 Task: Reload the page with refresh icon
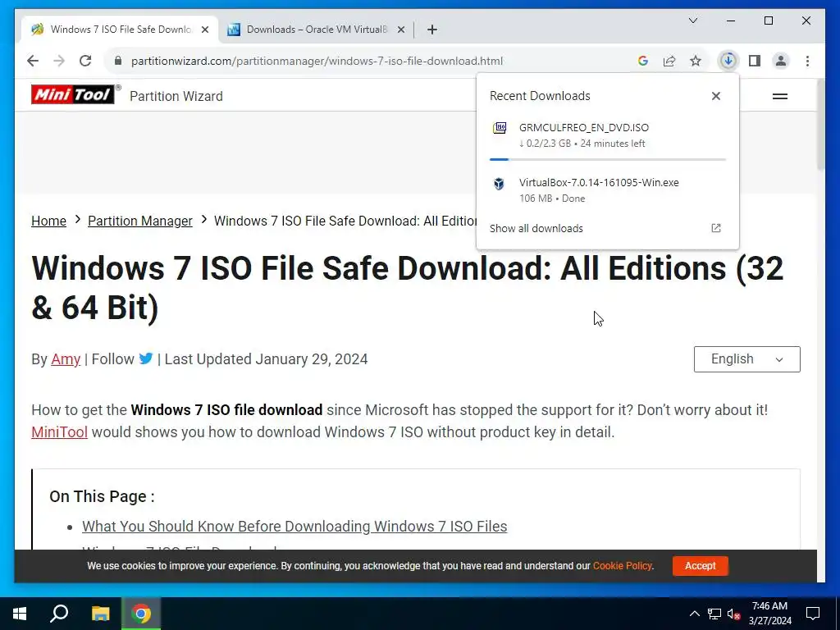click(85, 61)
